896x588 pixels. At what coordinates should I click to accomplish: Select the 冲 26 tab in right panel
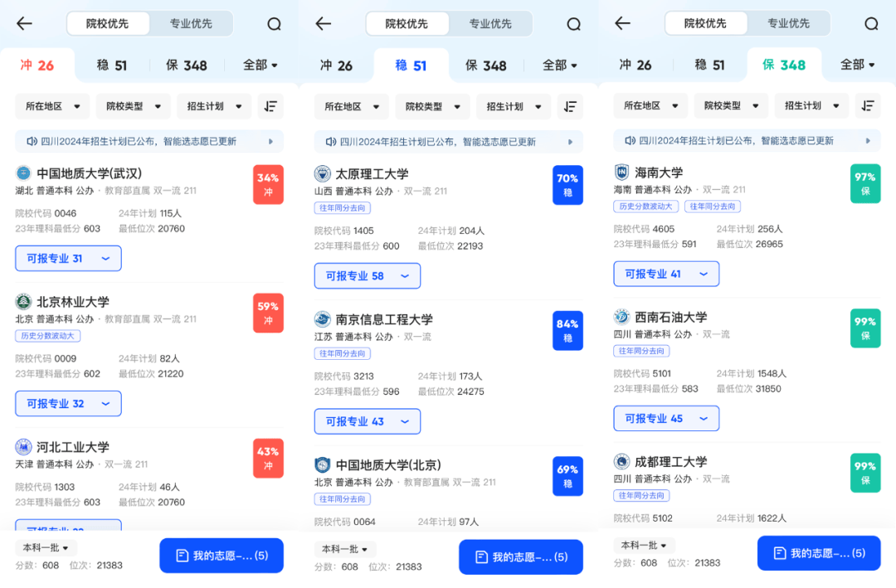635,65
